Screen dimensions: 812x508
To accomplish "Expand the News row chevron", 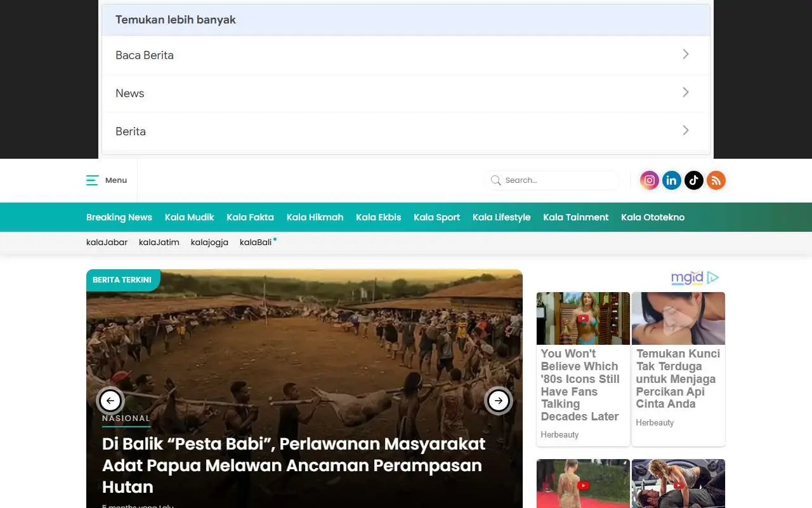I will coord(686,92).
